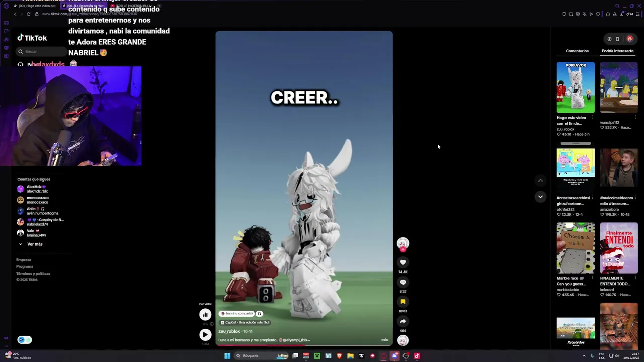Go to previous video with up arrow
Viewport: 644px width, 362px height.
click(540, 180)
